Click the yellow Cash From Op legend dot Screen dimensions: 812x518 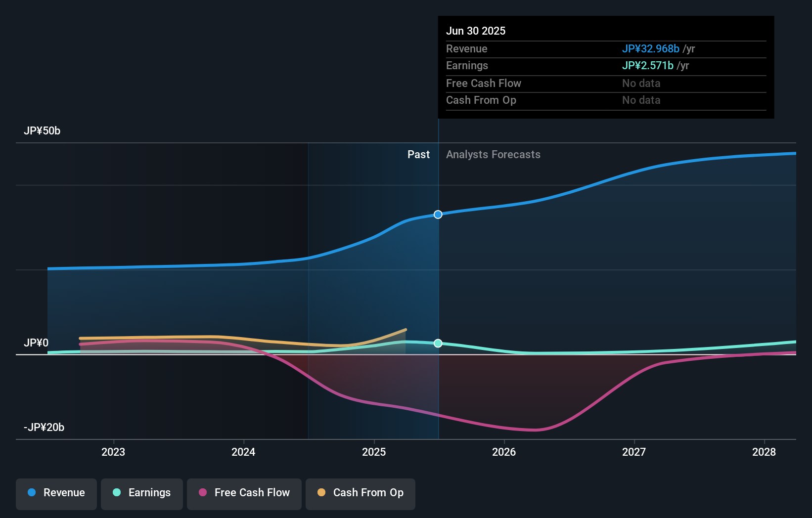pyautogui.click(x=321, y=493)
